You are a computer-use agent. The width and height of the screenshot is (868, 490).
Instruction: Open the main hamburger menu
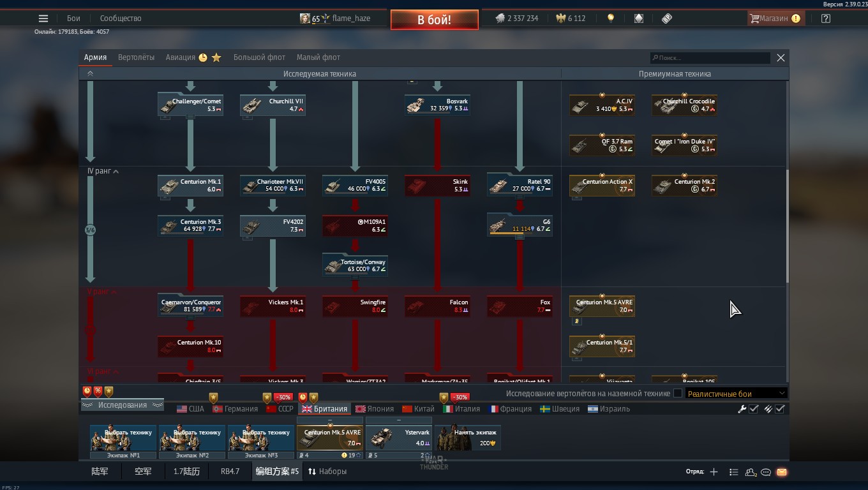(x=43, y=19)
